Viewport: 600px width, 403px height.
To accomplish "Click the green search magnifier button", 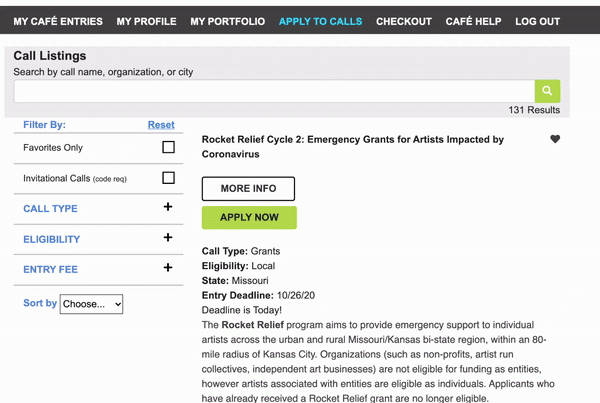I will click(547, 91).
